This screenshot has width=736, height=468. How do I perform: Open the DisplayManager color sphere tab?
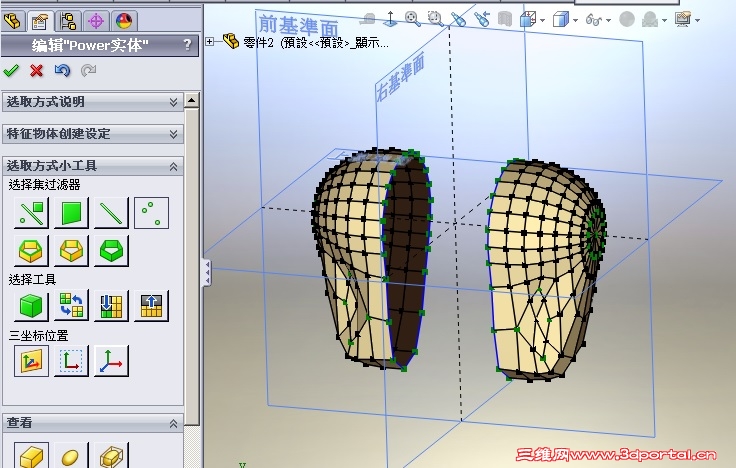[x=124, y=21]
